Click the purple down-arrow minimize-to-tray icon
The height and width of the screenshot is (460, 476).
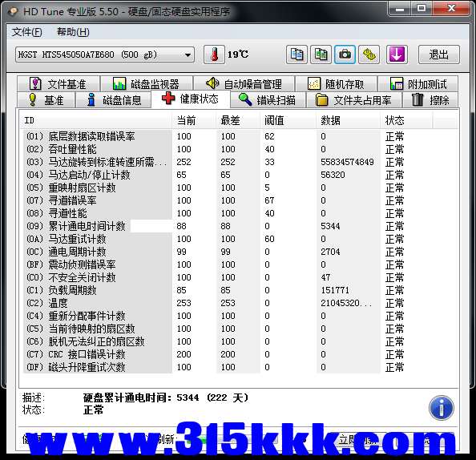(x=397, y=54)
